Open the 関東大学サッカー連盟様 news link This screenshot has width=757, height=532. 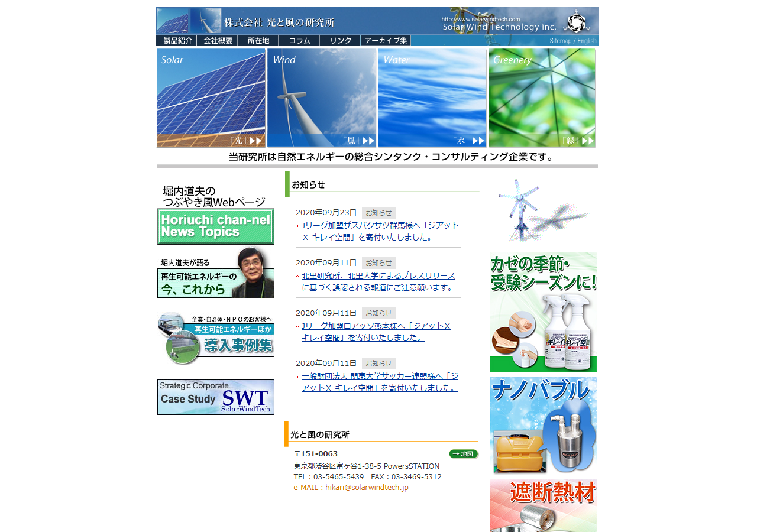[380, 382]
